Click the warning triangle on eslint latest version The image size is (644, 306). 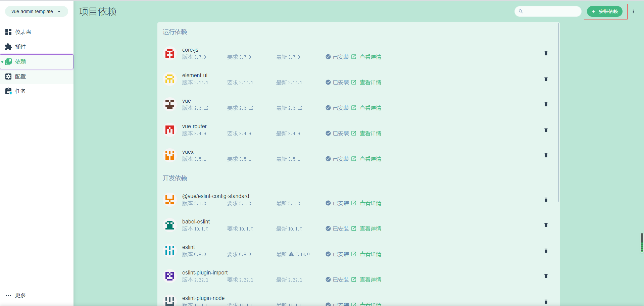(291, 254)
